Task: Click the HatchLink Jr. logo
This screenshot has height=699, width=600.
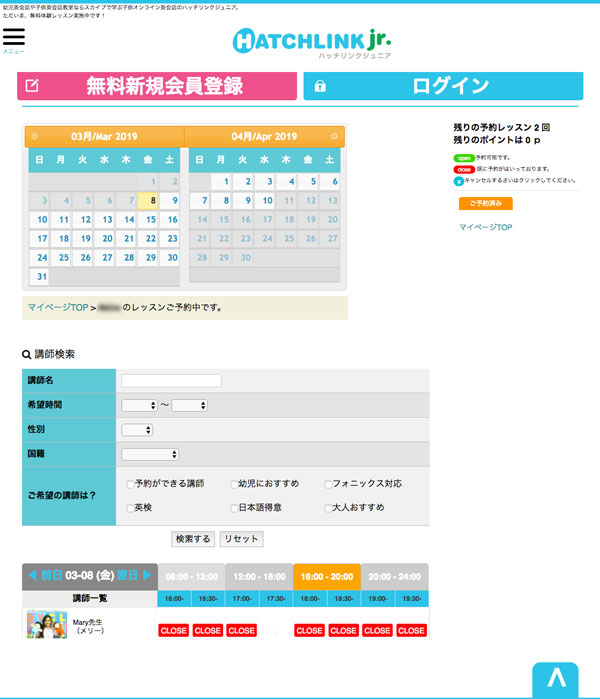Action: pos(312,40)
